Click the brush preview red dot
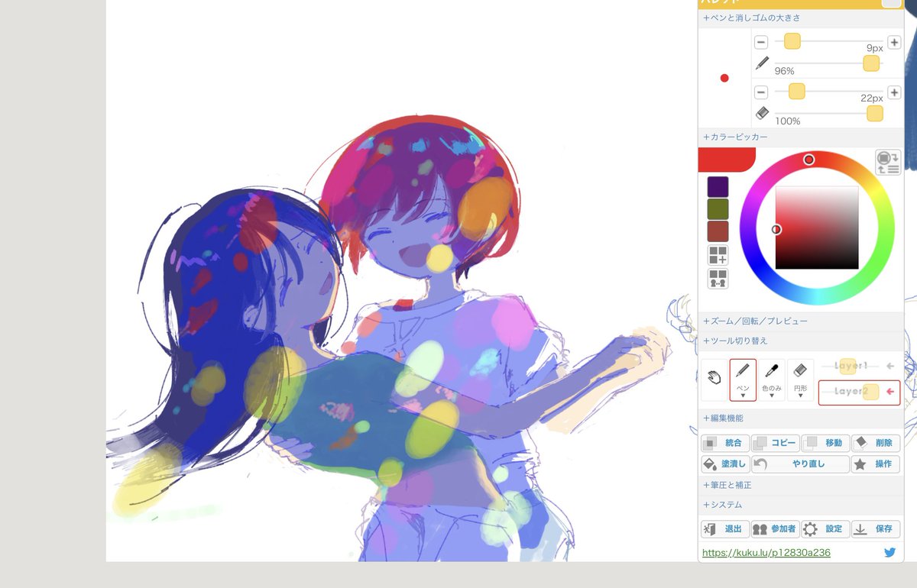 tap(724, 78)
